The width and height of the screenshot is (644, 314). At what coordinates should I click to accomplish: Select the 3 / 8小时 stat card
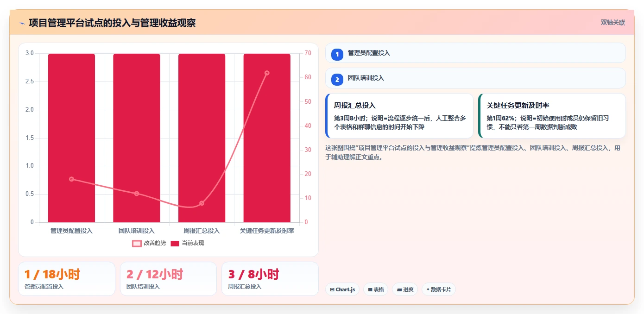(270, 279)
